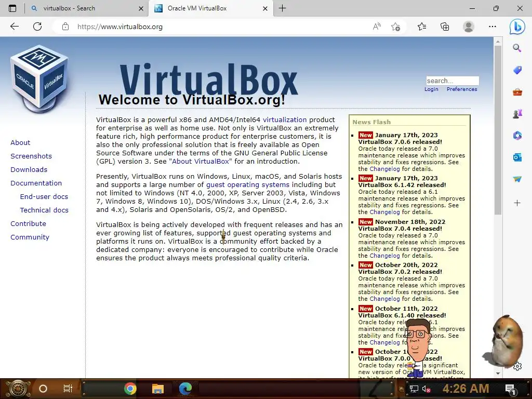Click the scrollbar up arrow
This screenshot has height=399, width=532.
498,42
